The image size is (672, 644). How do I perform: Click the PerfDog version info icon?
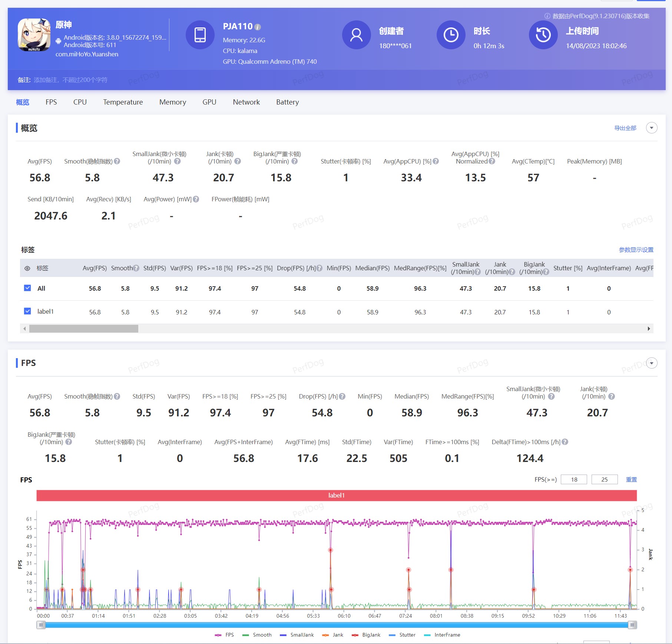[547, 16]
